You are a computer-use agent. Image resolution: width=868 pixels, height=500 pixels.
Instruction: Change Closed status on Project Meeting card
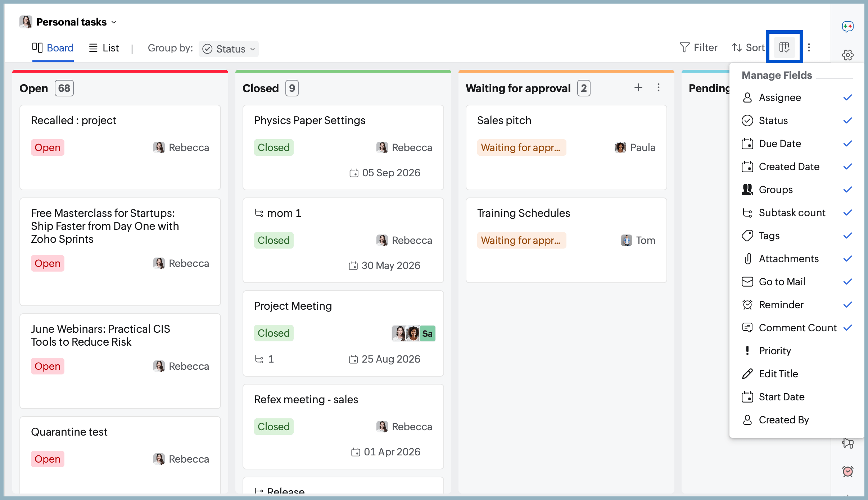pyautogui.click(x=273, y=333)
